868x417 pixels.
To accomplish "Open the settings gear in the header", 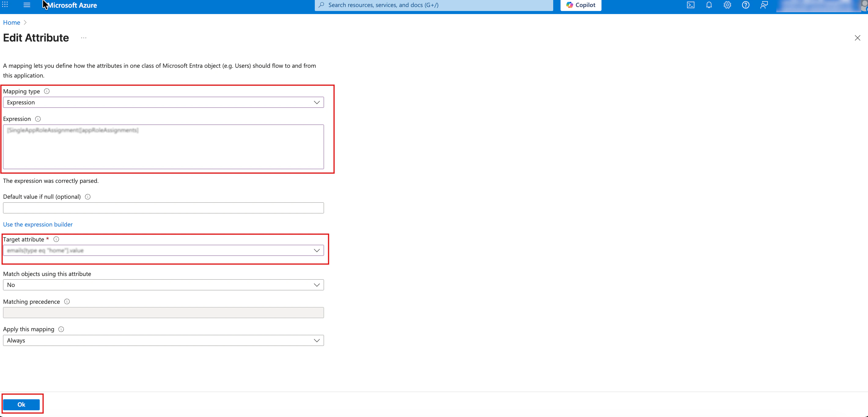I will [727, 5].
